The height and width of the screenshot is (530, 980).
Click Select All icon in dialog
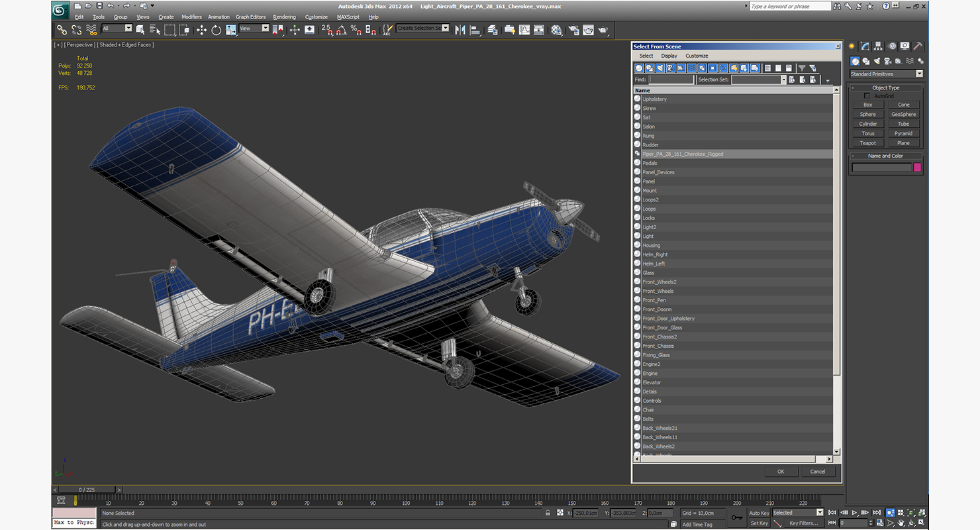point(768,68)
